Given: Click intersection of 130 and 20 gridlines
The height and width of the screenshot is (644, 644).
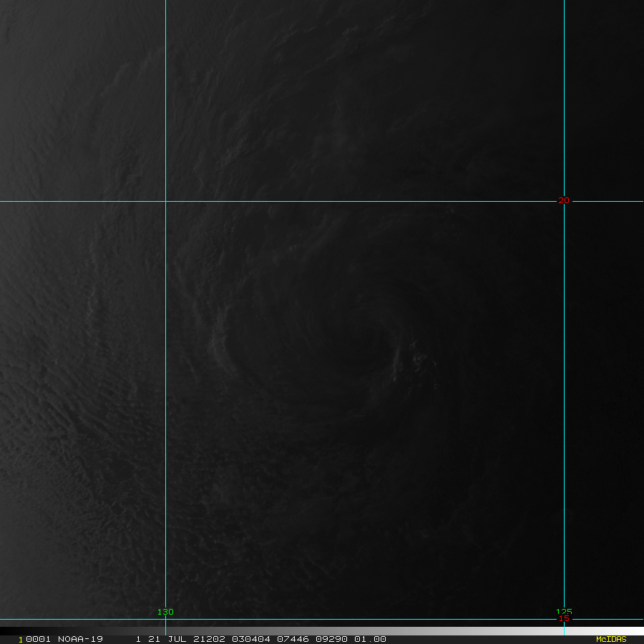Looking at the screenshot, I should [165, 201].
